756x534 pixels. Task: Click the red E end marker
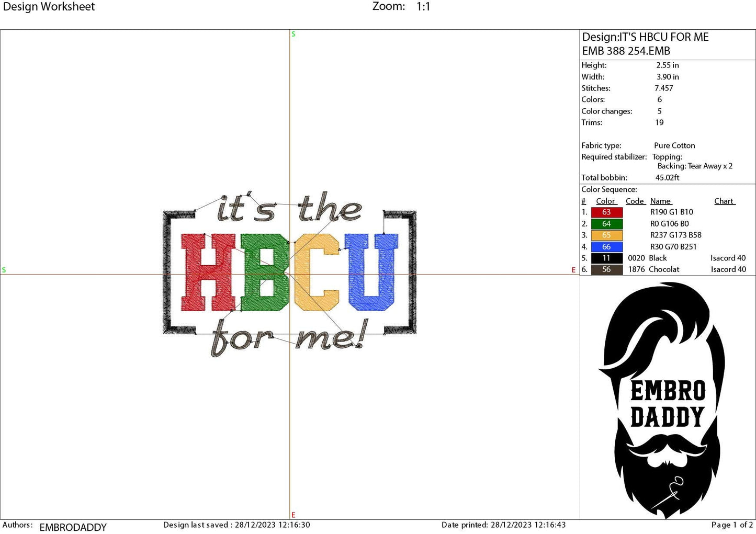coord(293,514)
